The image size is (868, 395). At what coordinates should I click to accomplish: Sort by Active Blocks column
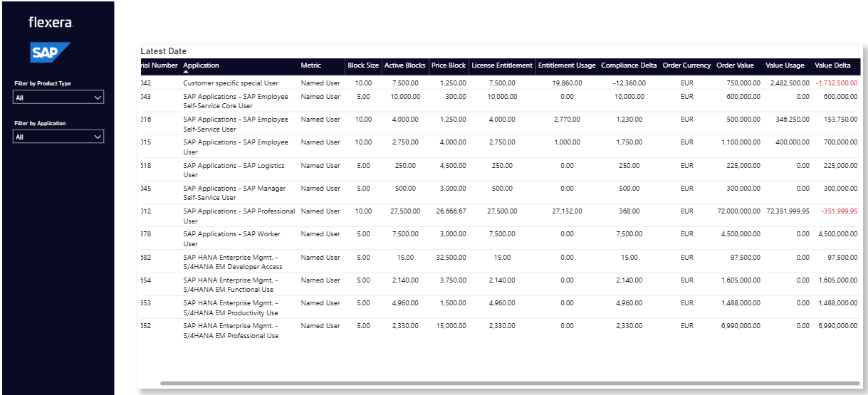[x=404, y=65]
